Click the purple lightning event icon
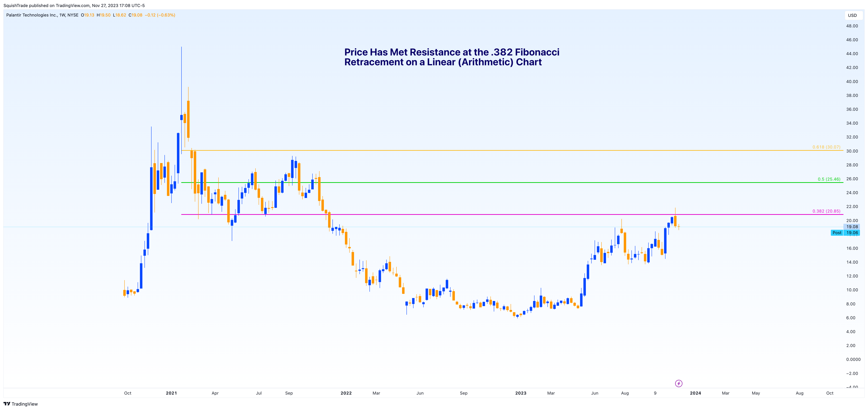The height and width of the screenshot is (410, 868). click(679, 383)
